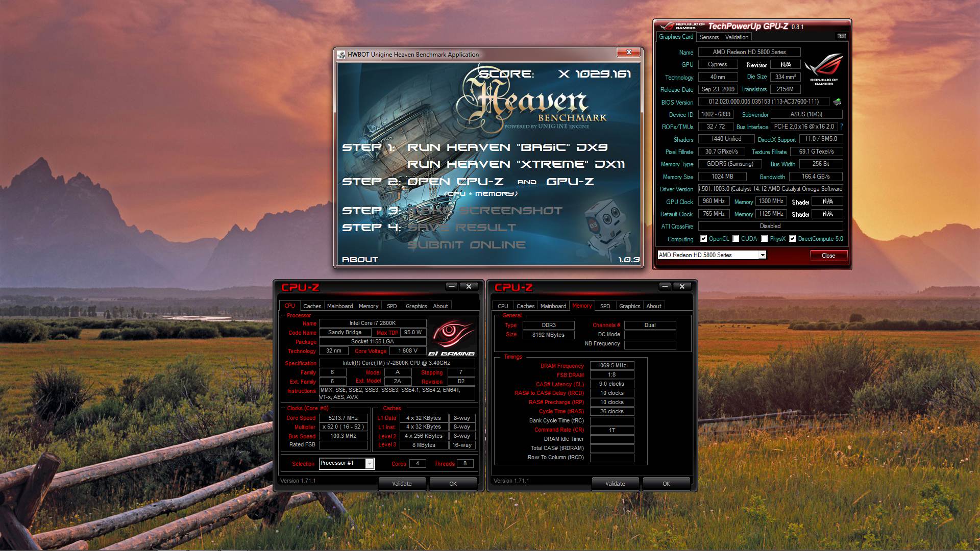This screenshot has width=980, height=551.
Task: Click Validate in CPU-Z Memory window
Action: [x=615, y=484]
